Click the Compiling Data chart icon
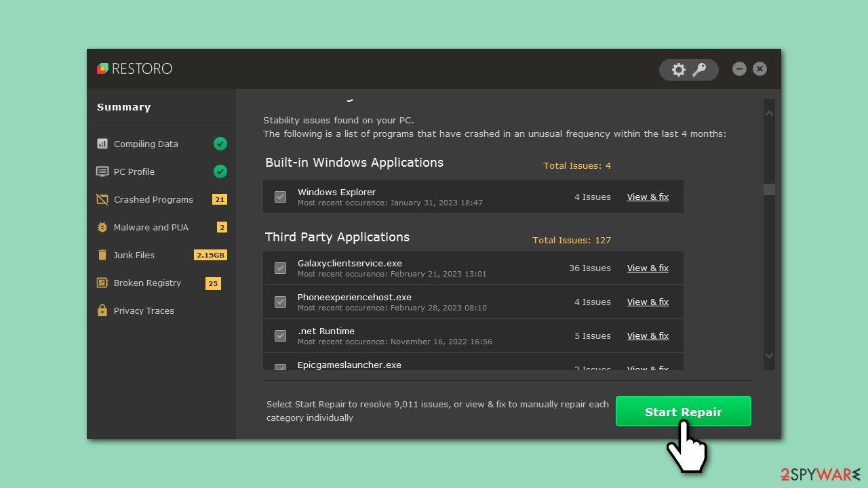This screenshot has width=868, height=488. tap(102, 144)
